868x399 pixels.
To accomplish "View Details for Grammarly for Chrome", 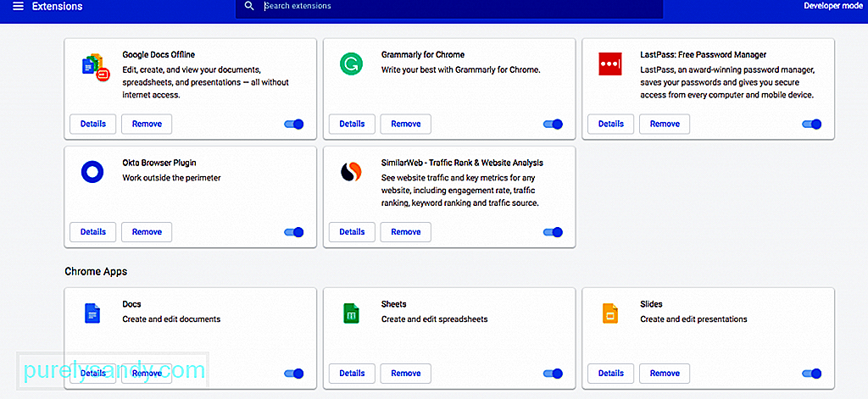I will 352,124.
